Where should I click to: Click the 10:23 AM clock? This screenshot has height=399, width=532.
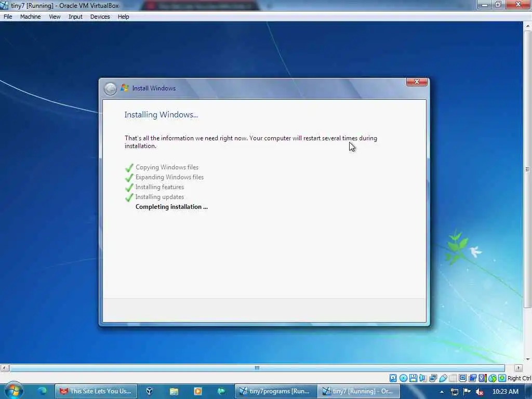[506, 392]
